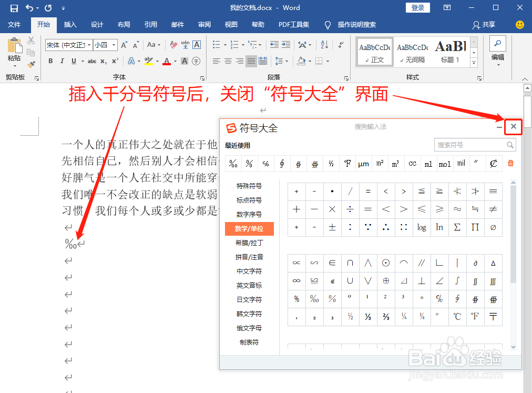The height and width of the screenshot is (393, 532).
Task: Expand the styles gallery more arrow
Action: 474,63
